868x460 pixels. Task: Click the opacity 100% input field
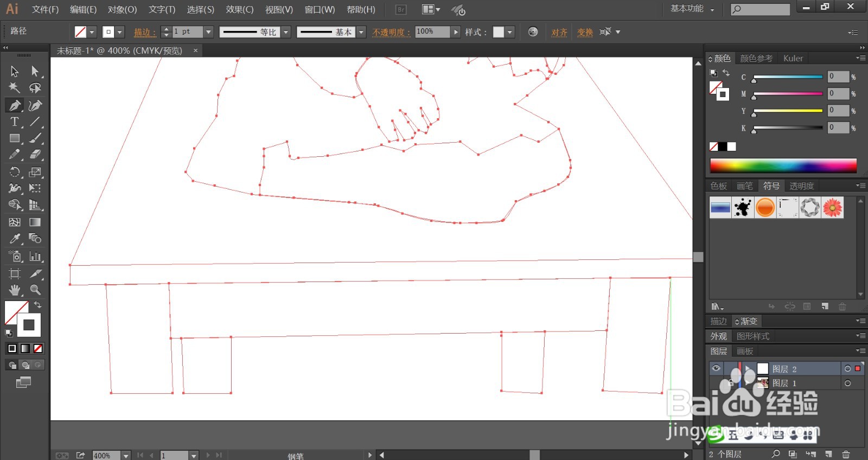coord(432,32)
